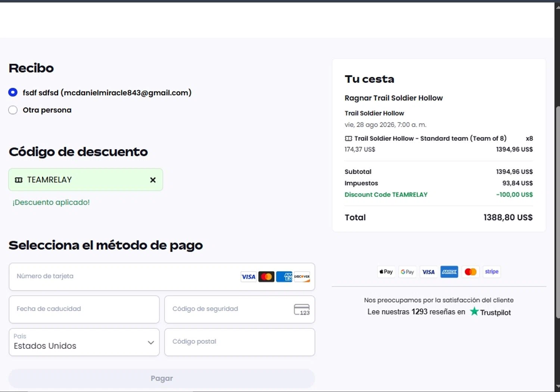The width and height of the screenshot is (560, 392).
Task: Click the date vie, 28 ago 2026 text
Action: (385, 125)
